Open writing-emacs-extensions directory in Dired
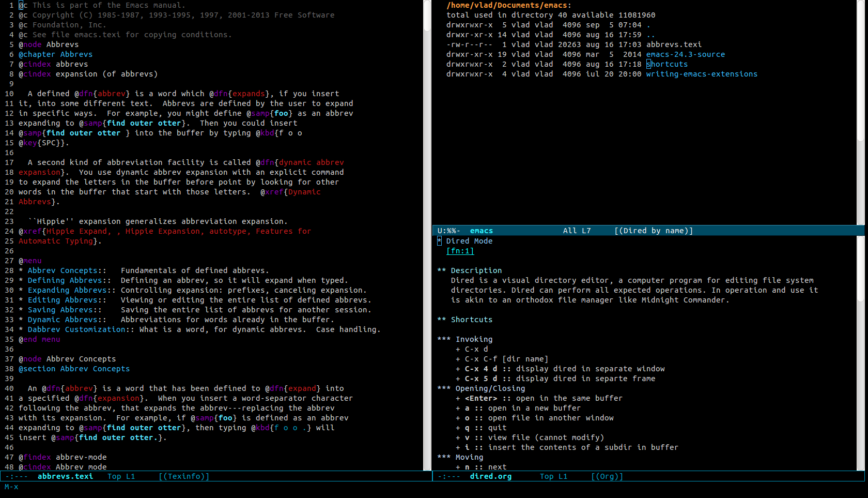This screenshot has width=868, height=498. 702,74
